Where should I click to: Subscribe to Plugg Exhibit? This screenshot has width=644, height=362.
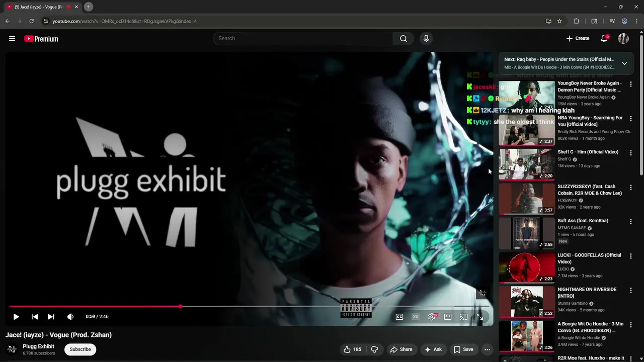(80, 349)
